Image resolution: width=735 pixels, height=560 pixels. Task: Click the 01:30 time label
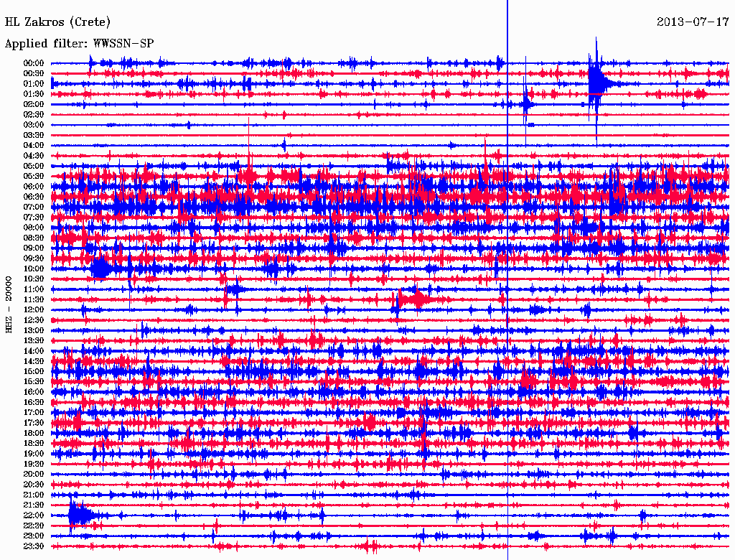34,94
